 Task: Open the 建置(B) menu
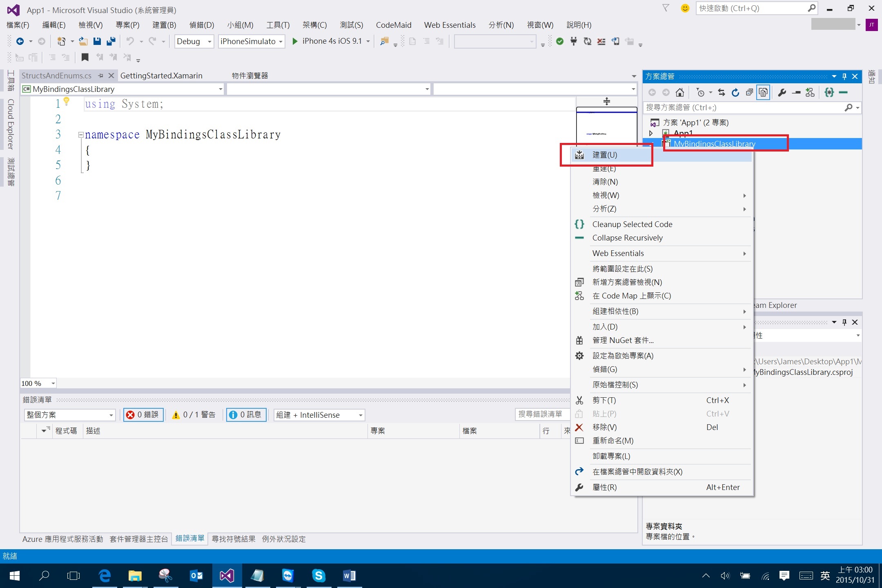click(x=164, y=25)
